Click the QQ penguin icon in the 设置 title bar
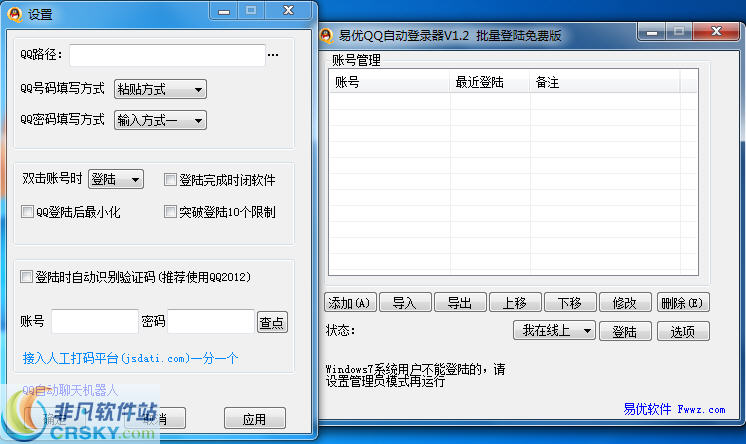746x444 pixels. tap(15, 14)
